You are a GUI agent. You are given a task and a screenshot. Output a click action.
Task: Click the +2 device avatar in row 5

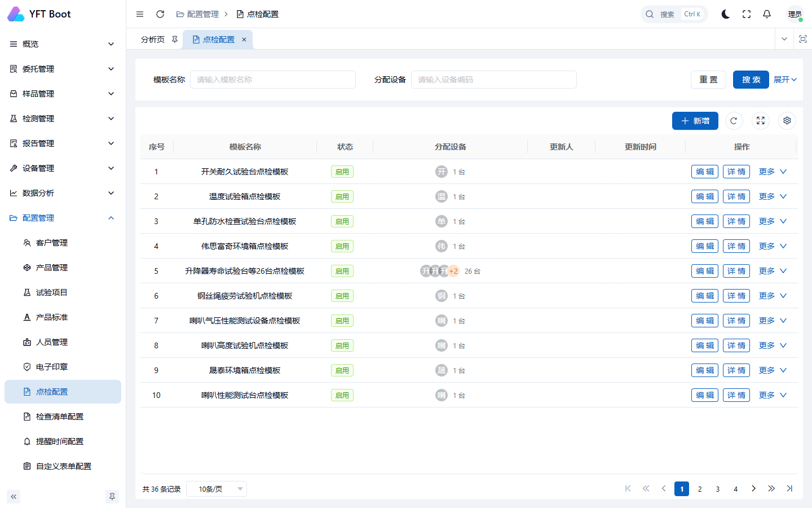click(x=453, y=271)
